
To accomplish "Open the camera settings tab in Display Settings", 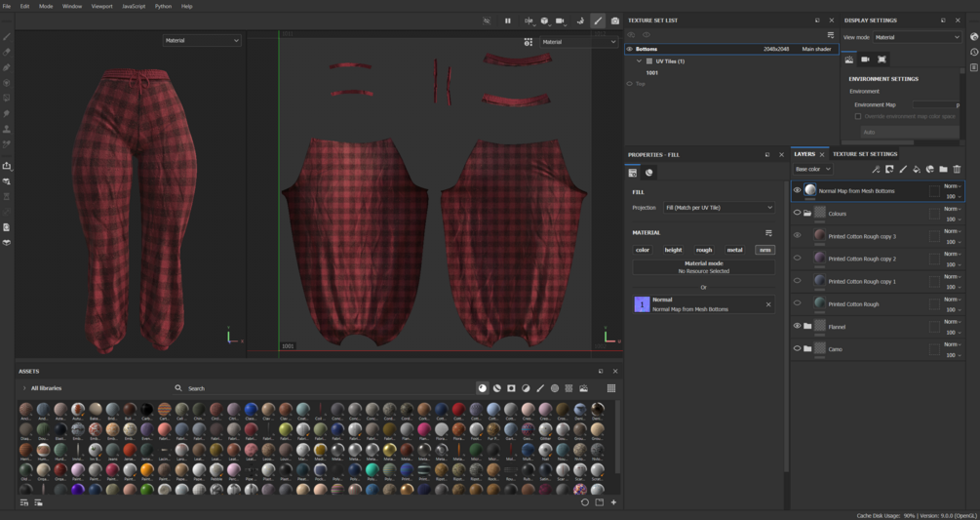I will (865, 60).
